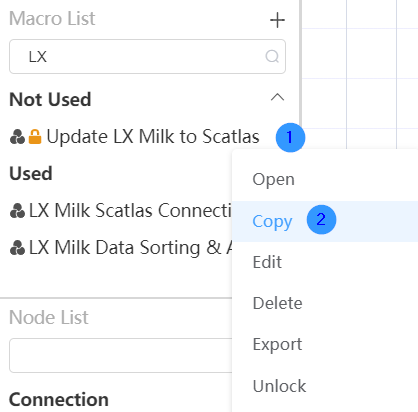Select Delete in the context menu
The height and width of the screenshot is (412, 418).
[277, 303]
